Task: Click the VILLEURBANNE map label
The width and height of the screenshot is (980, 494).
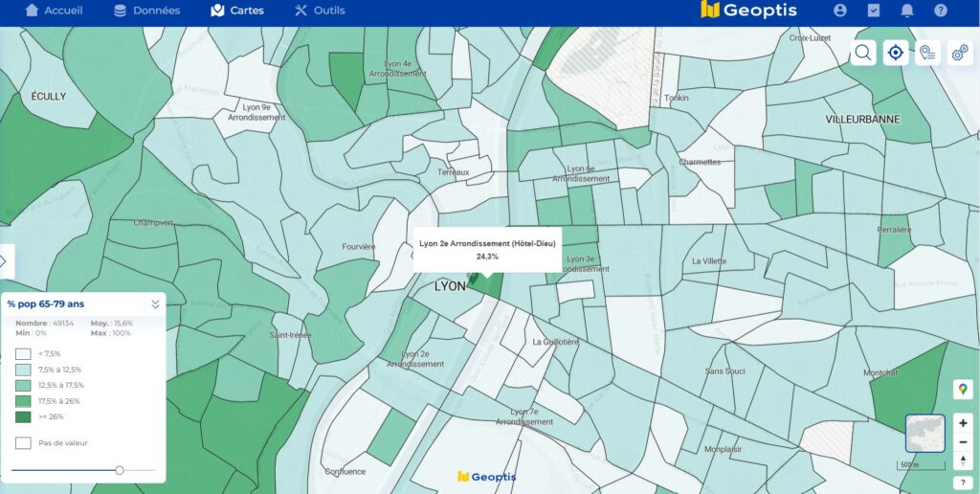Action: 862,119
